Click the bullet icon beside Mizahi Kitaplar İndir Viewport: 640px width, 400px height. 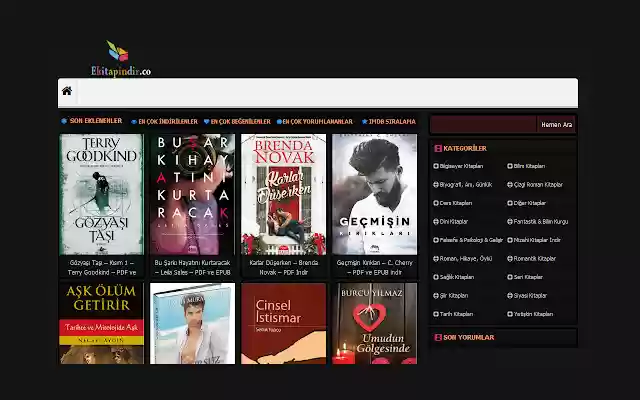(510, 240)
